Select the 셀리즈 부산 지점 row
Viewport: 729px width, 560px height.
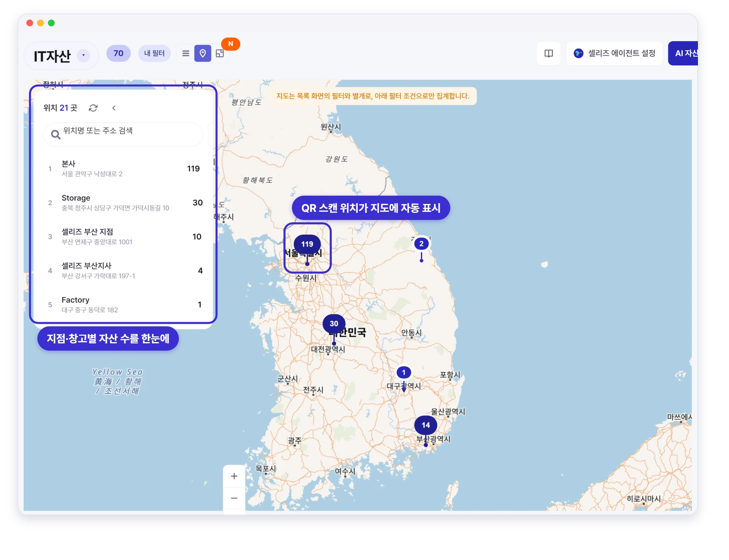click(123, 237)
